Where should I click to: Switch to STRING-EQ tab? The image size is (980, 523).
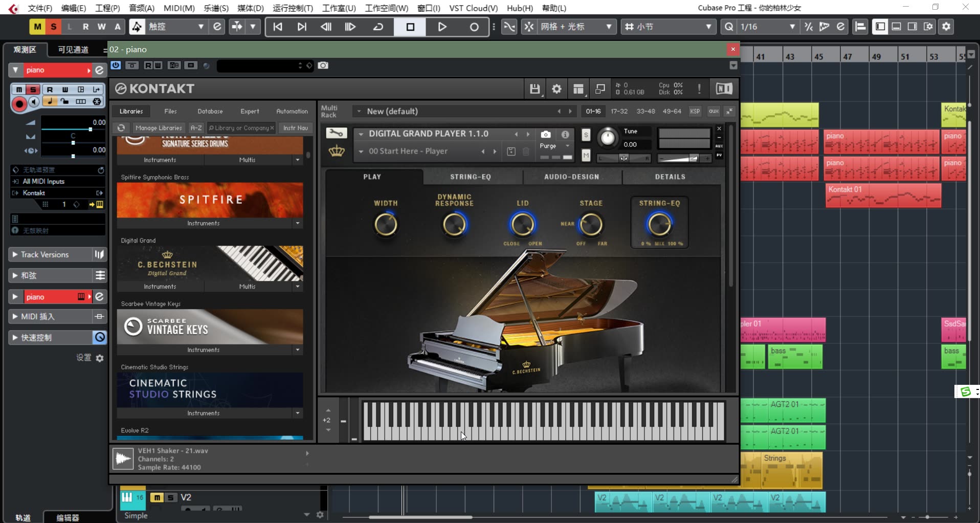point(471,177)
